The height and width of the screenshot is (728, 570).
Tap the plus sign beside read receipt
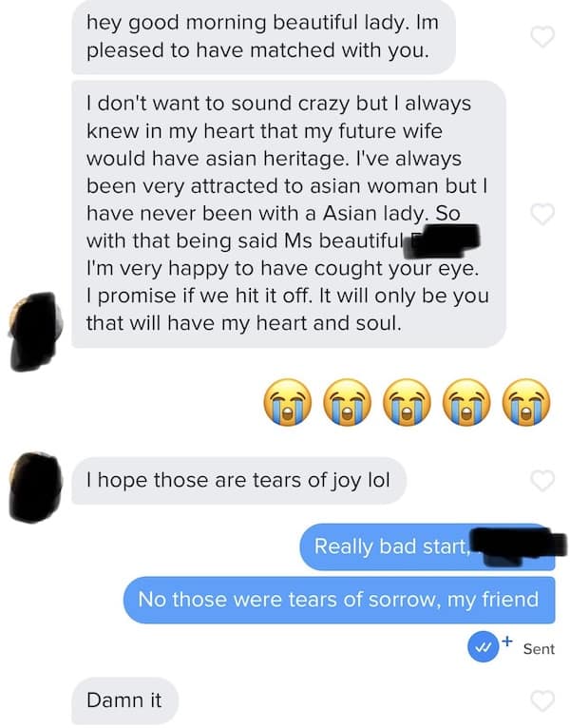(507, 642)
